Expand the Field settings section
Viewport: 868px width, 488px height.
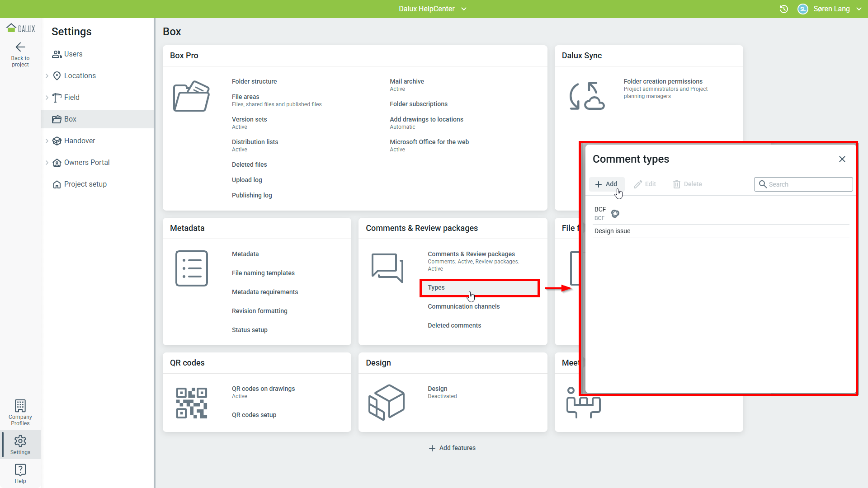pyautogui.click(x=47, y=98)
